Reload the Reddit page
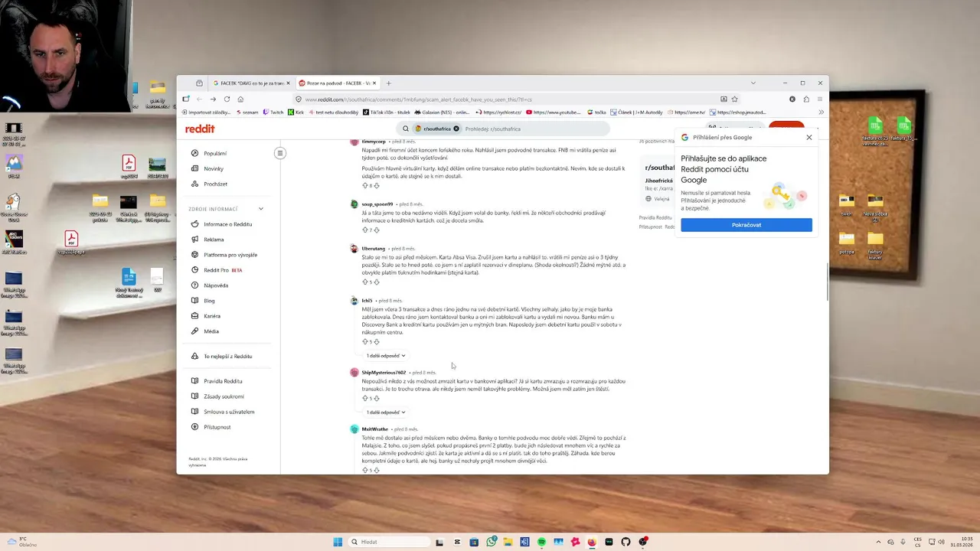The height and width of the screenshot is (551, 980). [x=227, y=99]
